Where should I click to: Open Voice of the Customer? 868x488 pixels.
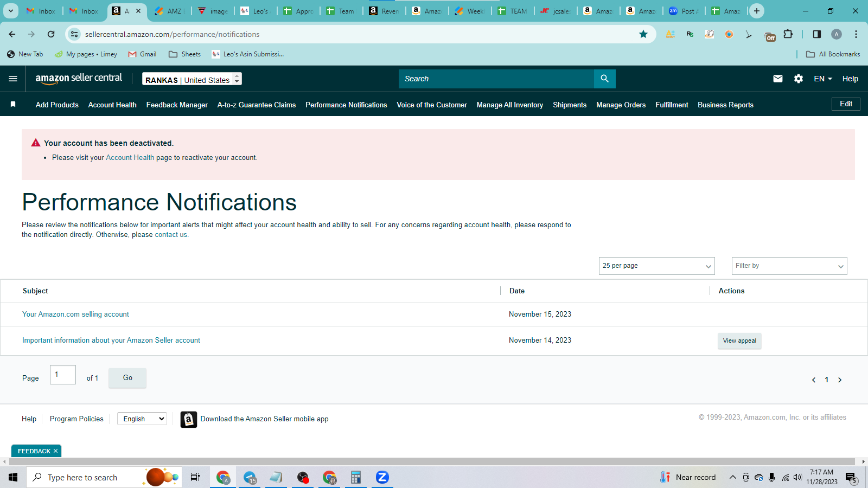tap(432, 105)
